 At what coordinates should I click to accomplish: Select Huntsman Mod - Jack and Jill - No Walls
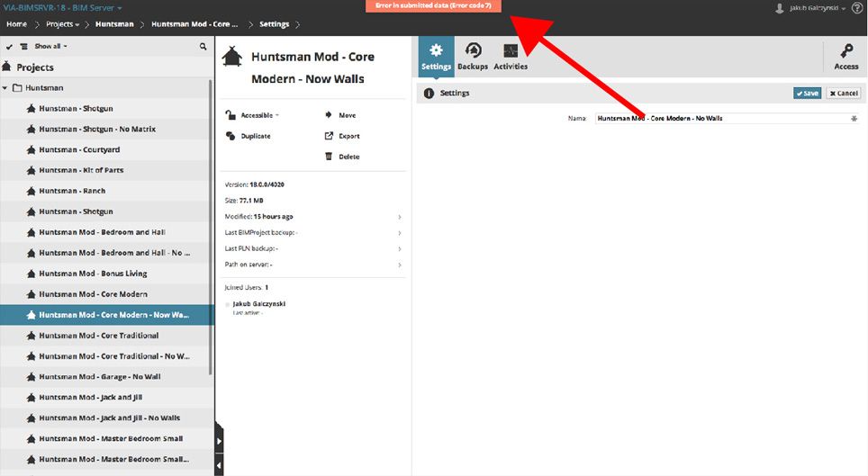coord(109,418)
